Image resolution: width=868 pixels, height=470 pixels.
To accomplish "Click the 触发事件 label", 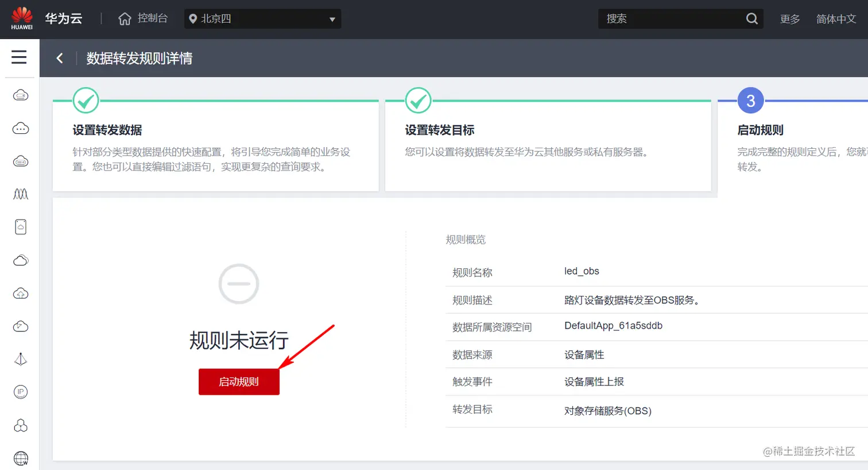I will point(472,382).
